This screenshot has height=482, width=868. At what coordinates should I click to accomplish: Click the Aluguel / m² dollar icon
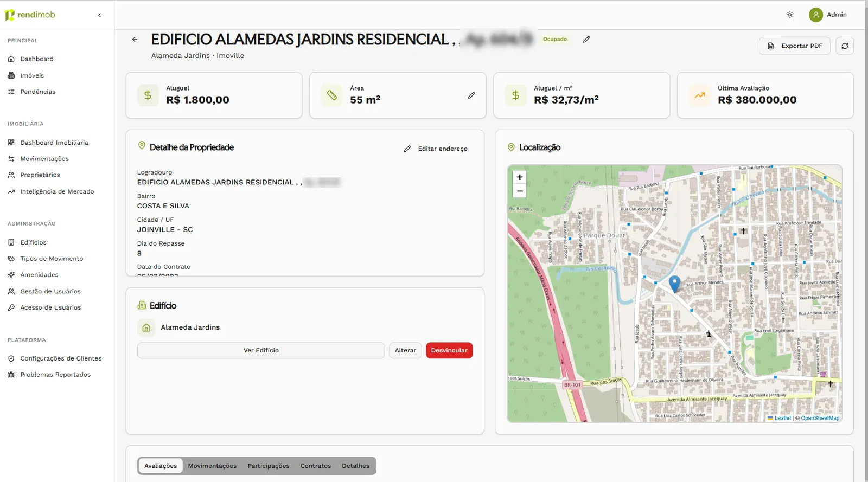(x=515, y=95)
